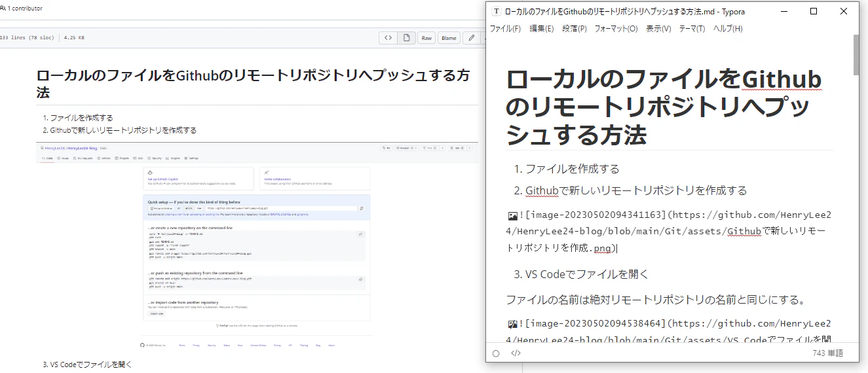Click 'Githubで新しいリモートリポジトリを作成する' in Typora
This screenshot has height=373, width=868.
636,190
